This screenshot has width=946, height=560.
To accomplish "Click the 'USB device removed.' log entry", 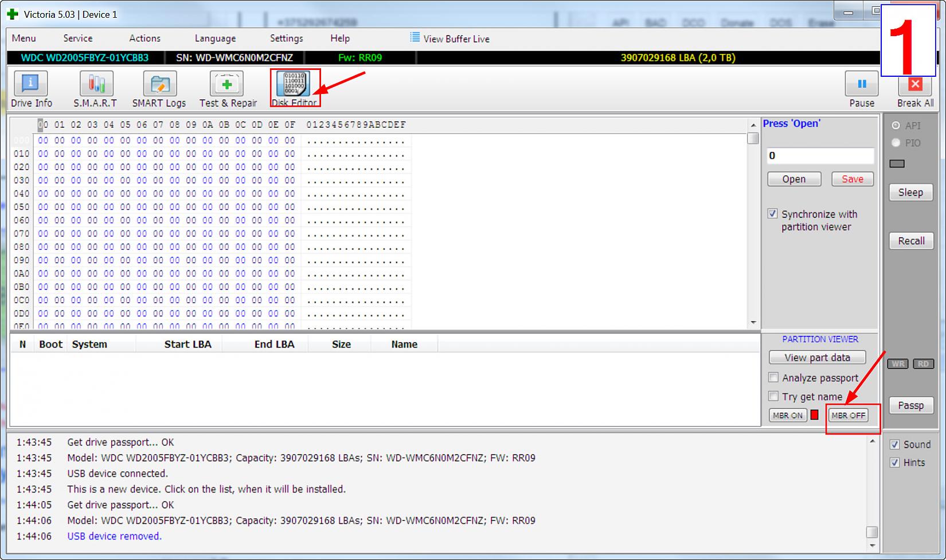I will click(115, 536).
